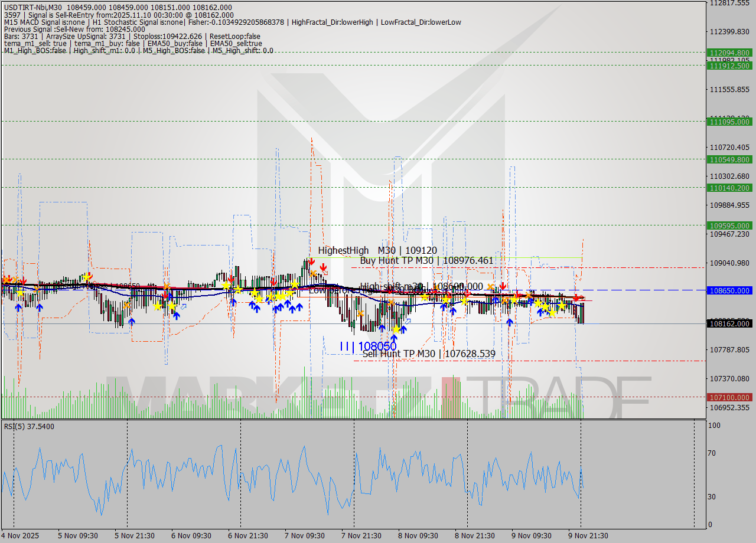Click the Sell Hunt TP M30 label
The height and width of the screenshot is (543, 756).
[427, 354]
